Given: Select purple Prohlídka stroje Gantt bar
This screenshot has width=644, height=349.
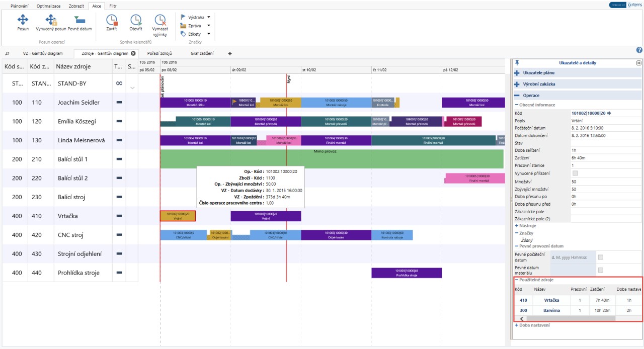Looking at the screenshot, I should (407, 273).
